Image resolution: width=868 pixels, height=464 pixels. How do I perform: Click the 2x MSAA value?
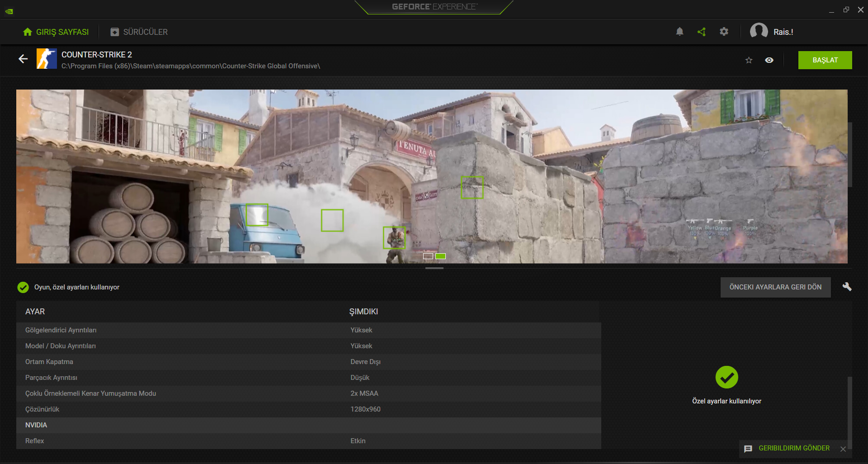[x=364, y=393]
